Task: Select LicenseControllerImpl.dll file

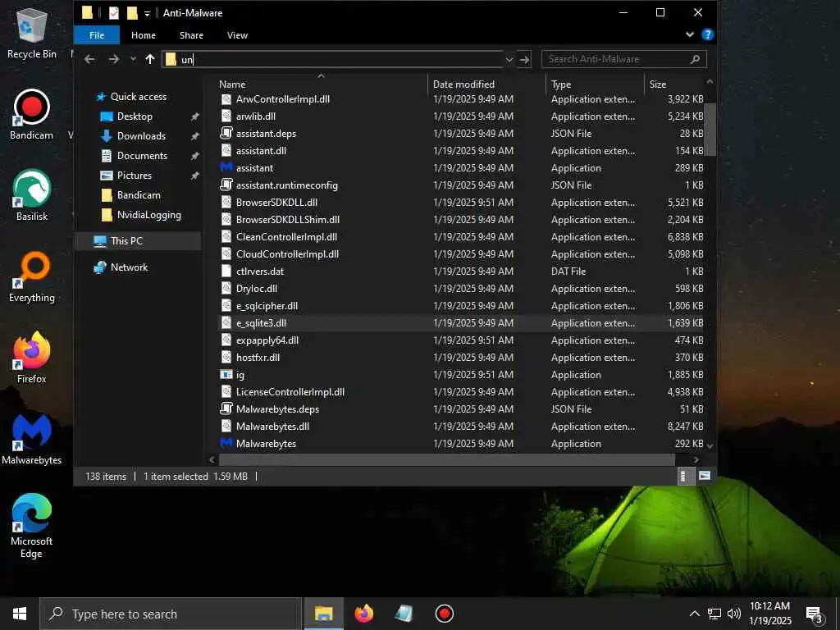Action: point(290,392)
